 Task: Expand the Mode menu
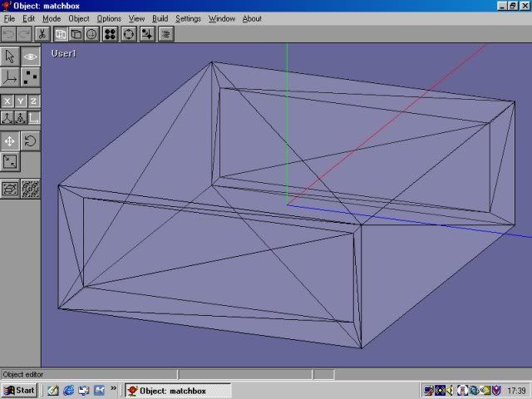point(52,18)
